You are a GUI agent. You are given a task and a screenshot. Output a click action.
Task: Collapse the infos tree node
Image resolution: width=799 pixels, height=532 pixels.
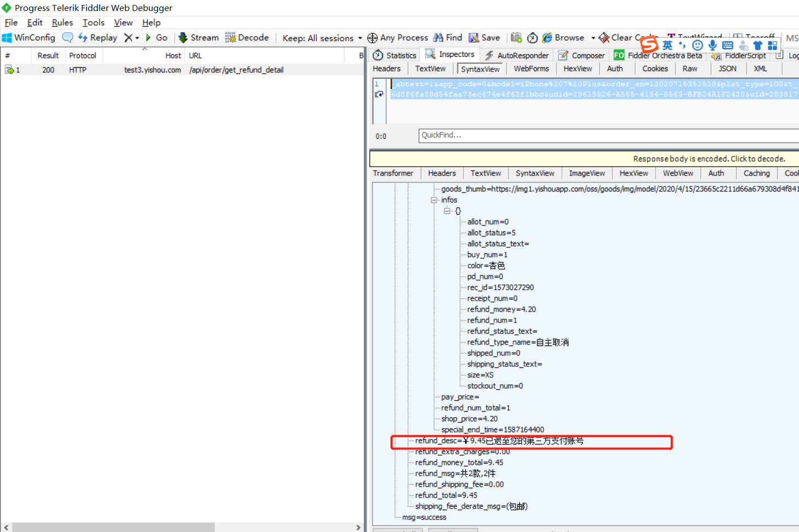click(x=434, y=200)
